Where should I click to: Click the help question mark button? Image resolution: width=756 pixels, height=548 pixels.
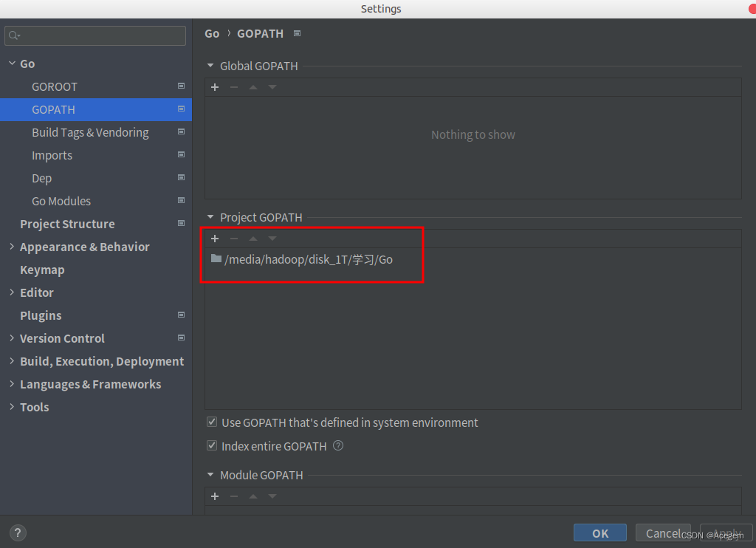[18, 533]
